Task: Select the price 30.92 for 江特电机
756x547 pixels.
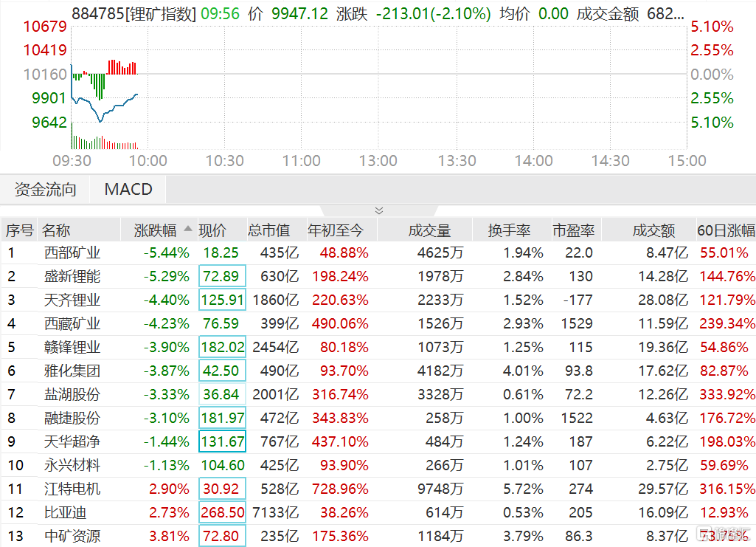Action: click(x=222, y=489)
